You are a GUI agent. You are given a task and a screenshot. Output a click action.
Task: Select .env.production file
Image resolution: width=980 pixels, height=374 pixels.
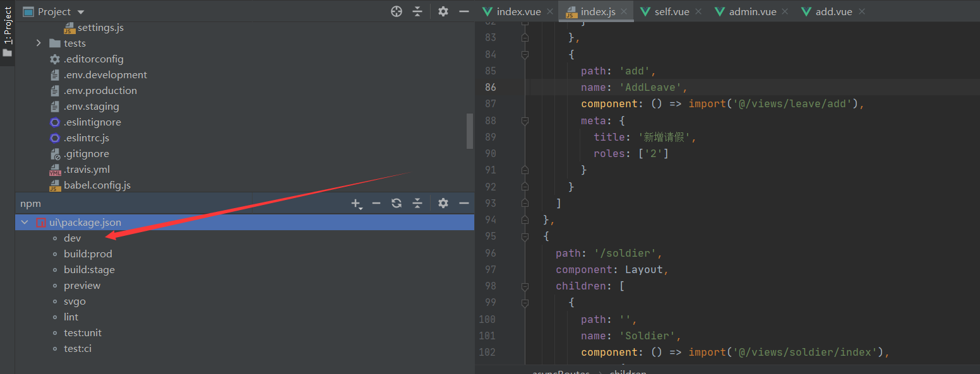(100, 90)
